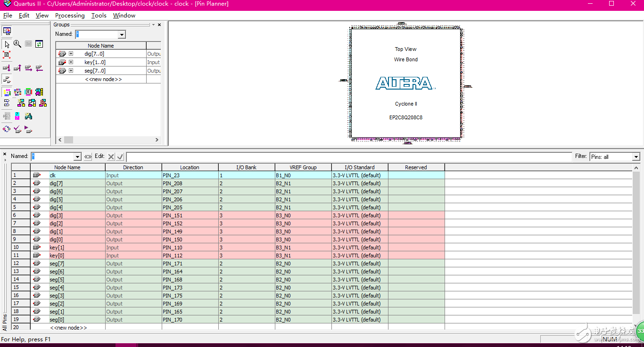Click the long Edit text input field
Screen dimensions: 644x347
point(349,157)
